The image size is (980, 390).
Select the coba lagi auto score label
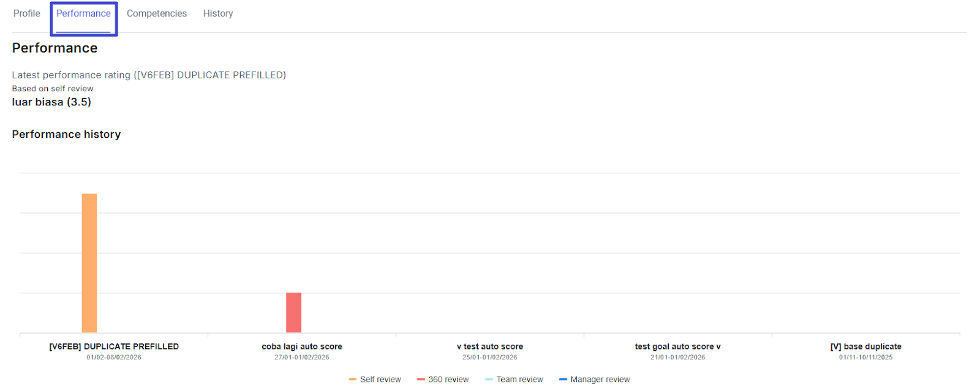tap(302, 347)
